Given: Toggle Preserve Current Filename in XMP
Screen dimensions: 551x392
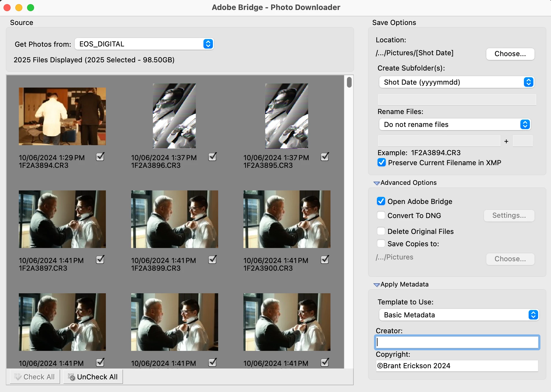Looking at the screenshot, I should (382, 163).
